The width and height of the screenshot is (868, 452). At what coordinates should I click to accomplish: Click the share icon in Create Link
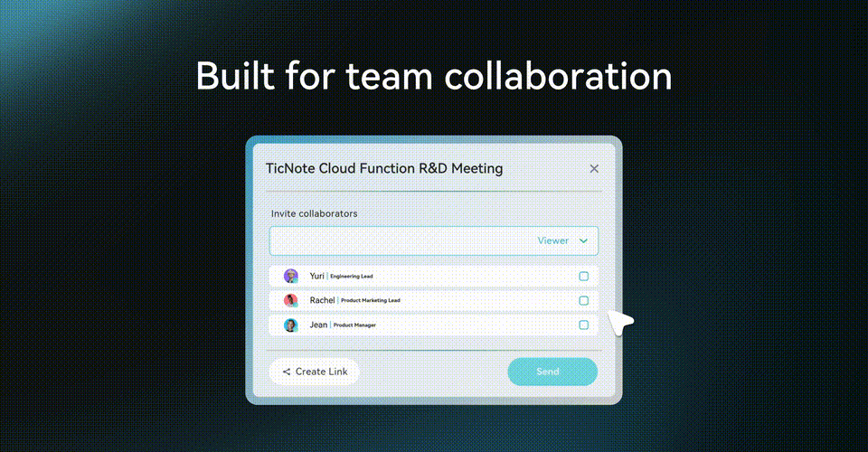[287, 372]
